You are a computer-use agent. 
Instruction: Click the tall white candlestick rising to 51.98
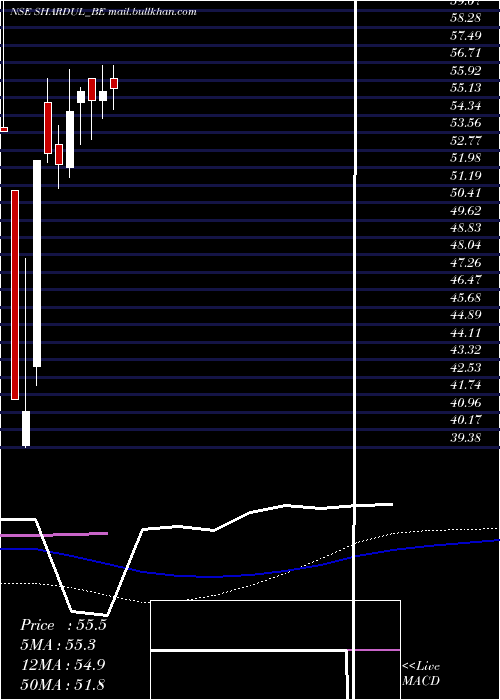click(x=37, y=263)
